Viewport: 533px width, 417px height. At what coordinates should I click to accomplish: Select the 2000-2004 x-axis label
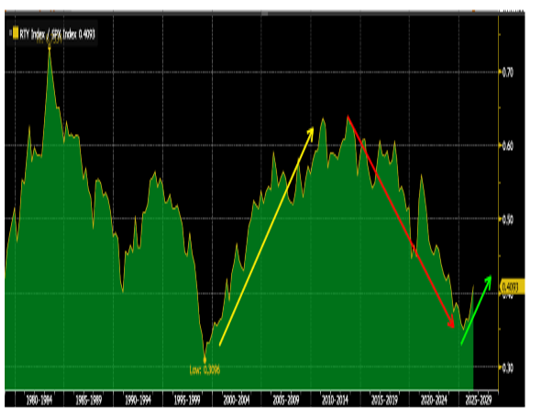pyautogui.click(x=236, y=400)
